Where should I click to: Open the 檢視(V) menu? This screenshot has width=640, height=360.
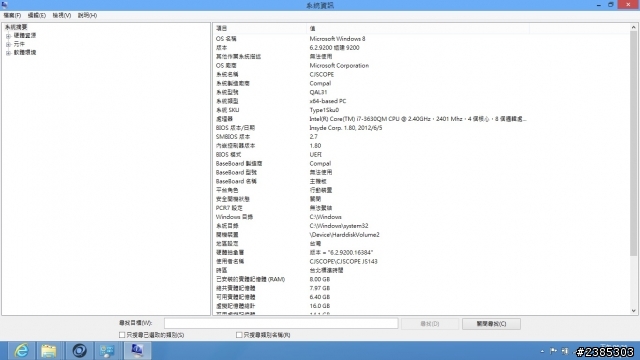62,15
